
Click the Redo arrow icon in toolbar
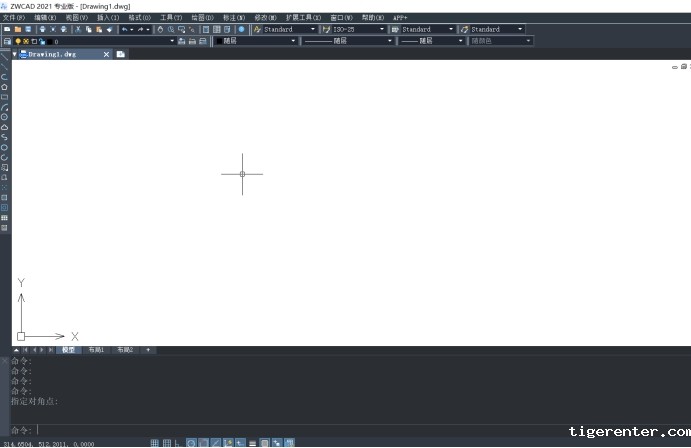141,29
